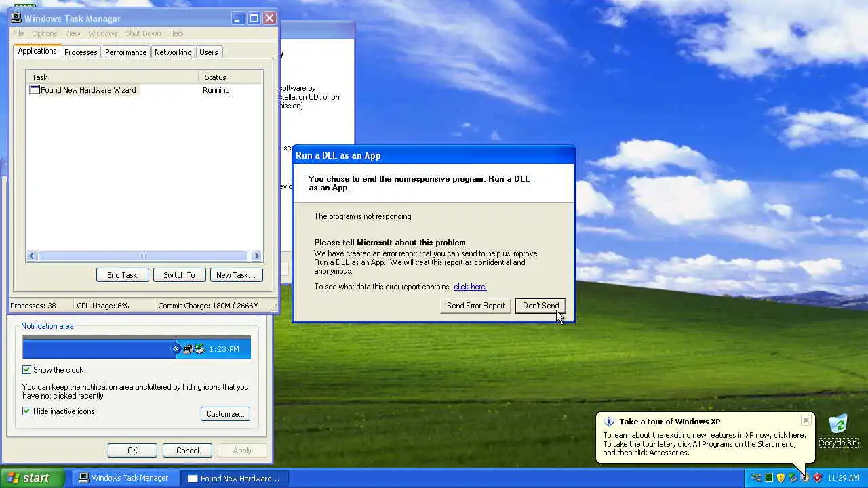868x488 pixels.
Task: Maximize the Windows Task Manager window
Action: [254, 18]
